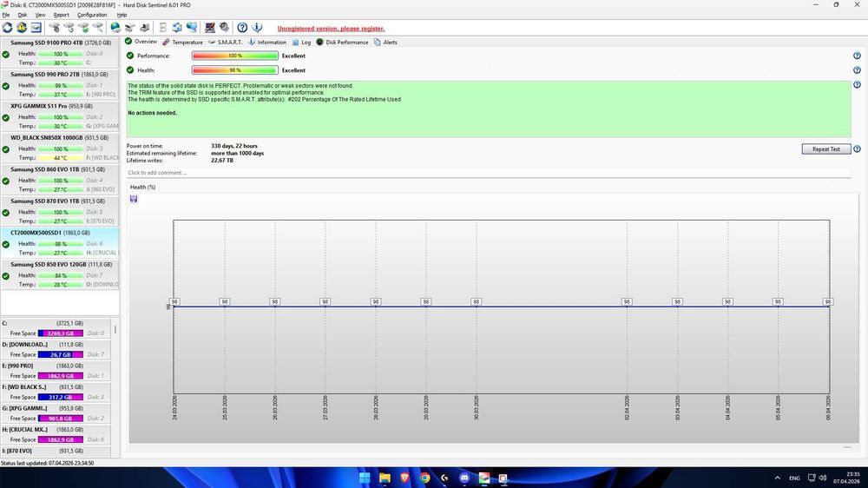Select CT2000MX500SSD1 disk entry
The image size is (868, 488).
[x=60, y=242]
